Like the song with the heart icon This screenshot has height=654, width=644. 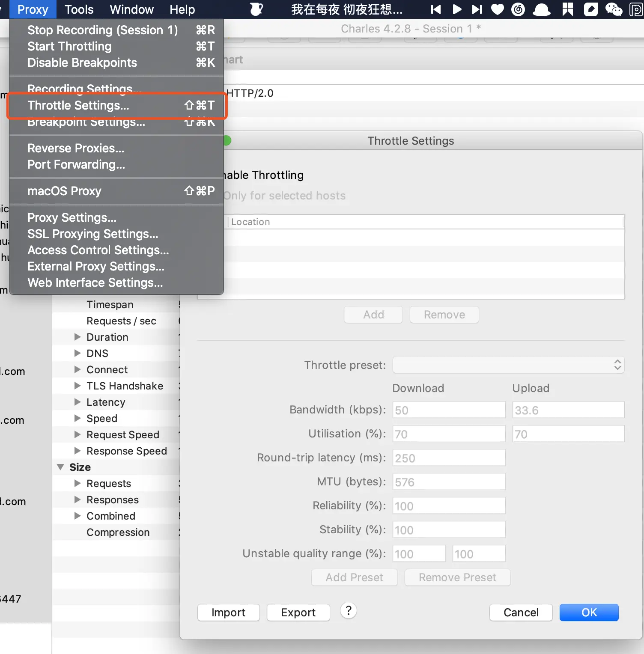pyautogui.click(x=497, y=9)
